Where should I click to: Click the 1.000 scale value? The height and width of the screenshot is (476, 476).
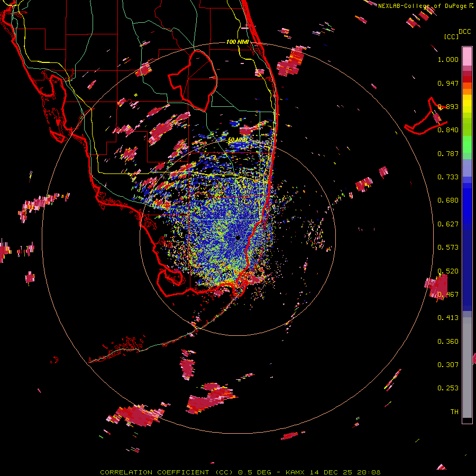(448, 59)
